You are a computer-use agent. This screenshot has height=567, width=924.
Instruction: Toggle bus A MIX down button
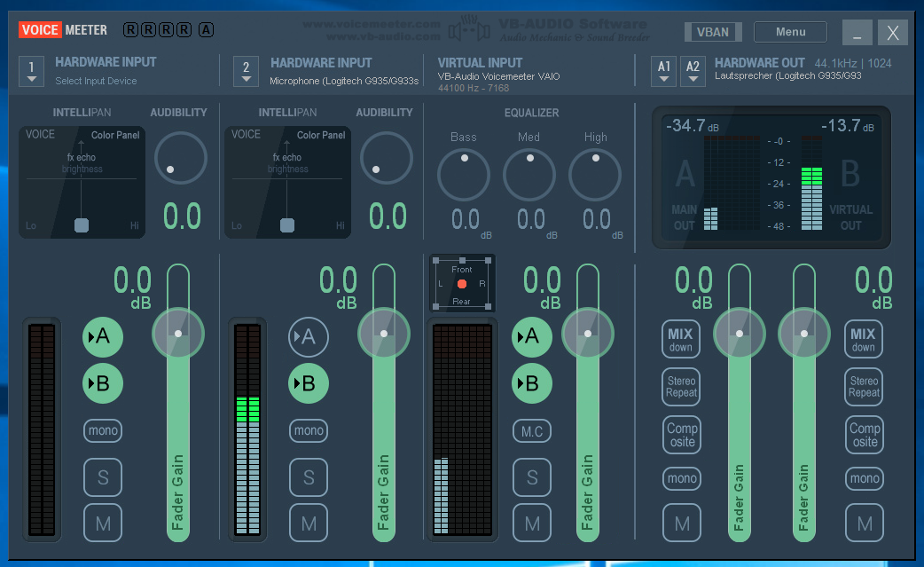click(681, 339)
